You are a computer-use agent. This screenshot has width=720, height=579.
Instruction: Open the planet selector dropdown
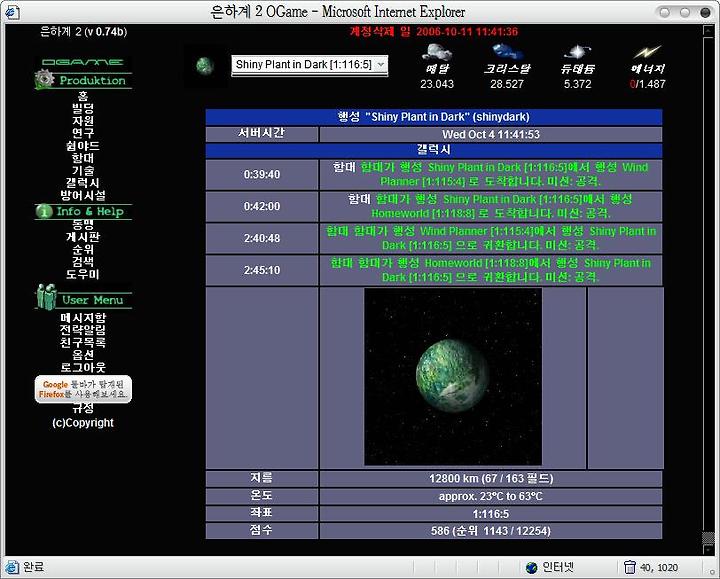pyautogui.click(x=309, y=65)
